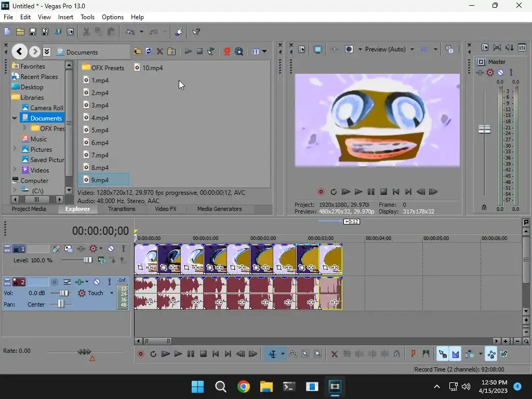Expand the Pictures tree node
The image size is (532, 399).
coord(15,148)
